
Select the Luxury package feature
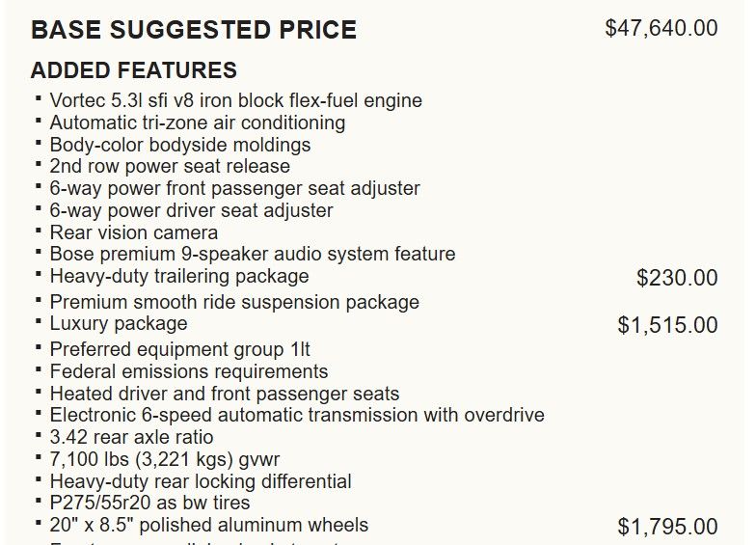[x=119, y=323]
